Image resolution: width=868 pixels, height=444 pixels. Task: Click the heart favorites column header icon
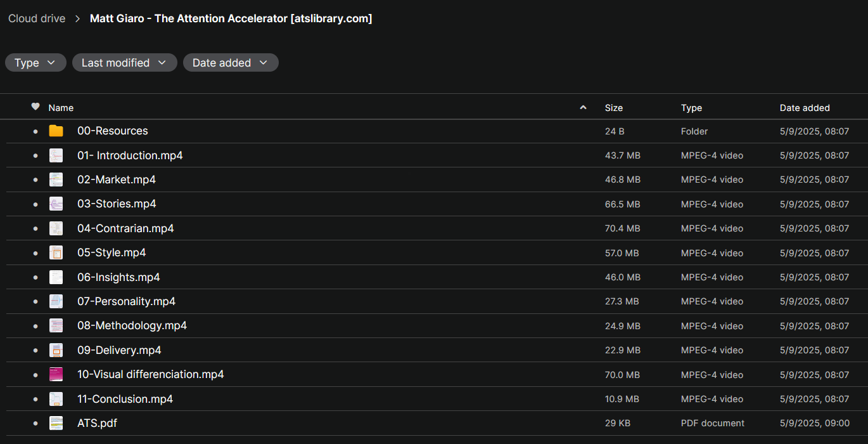click(35, 107)
